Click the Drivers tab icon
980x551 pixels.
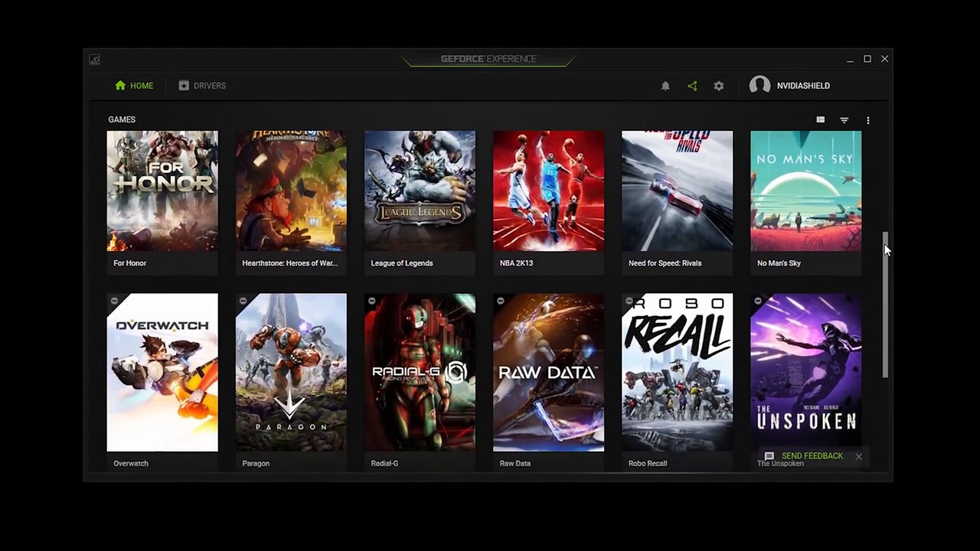(x=184, y=86)
